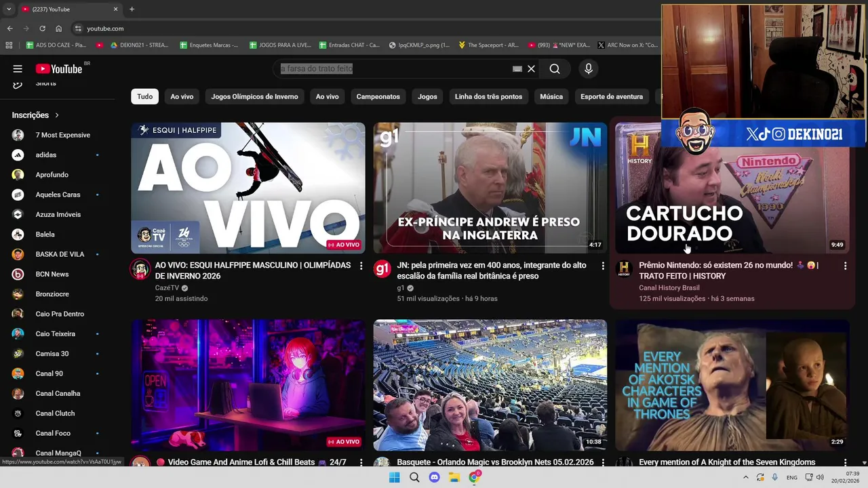Open the adidas channel subscription

[x=58, y=155]
